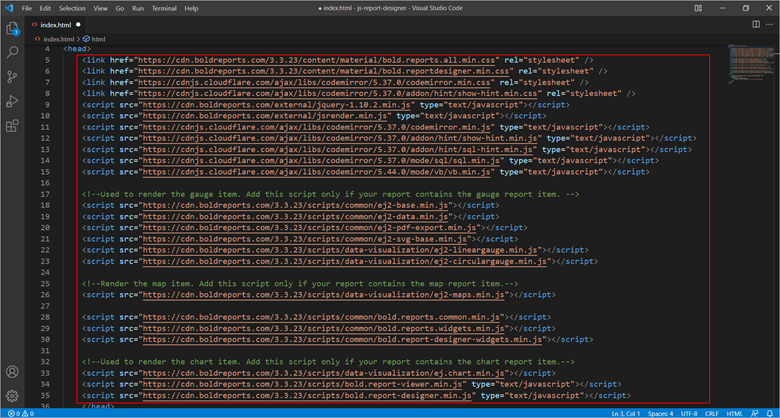Click the show-hint.min.css link URL
This screenshot has width=780, height=418.
pyautogui.click(x=340, y=94)
